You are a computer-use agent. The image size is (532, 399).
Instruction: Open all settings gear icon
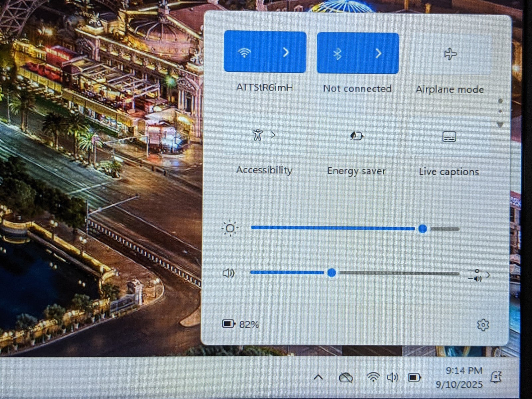(483, 325)
